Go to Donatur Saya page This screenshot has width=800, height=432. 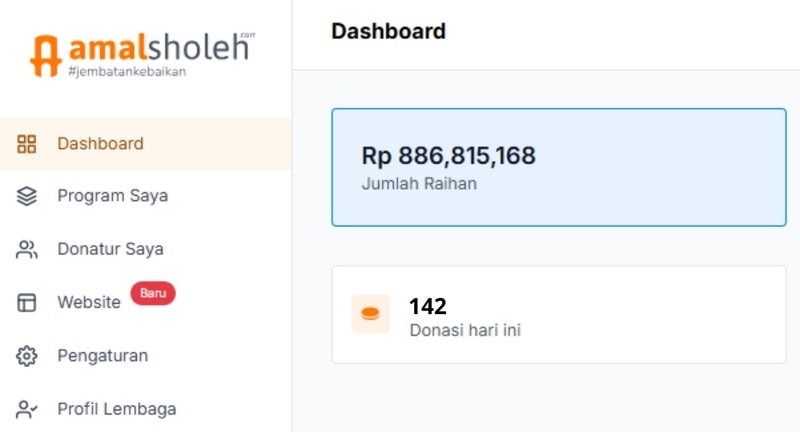click(110, 249)
